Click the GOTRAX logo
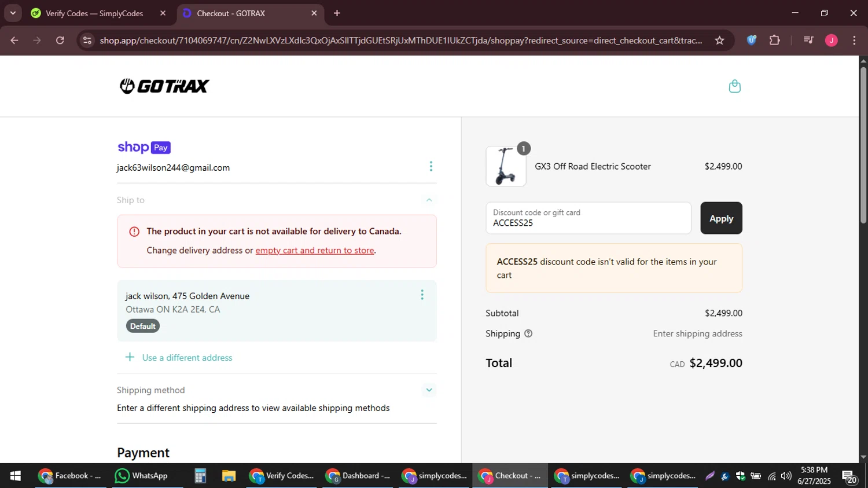Image resolution: width=868 pixels, height=488 pixels. (164, 86)
